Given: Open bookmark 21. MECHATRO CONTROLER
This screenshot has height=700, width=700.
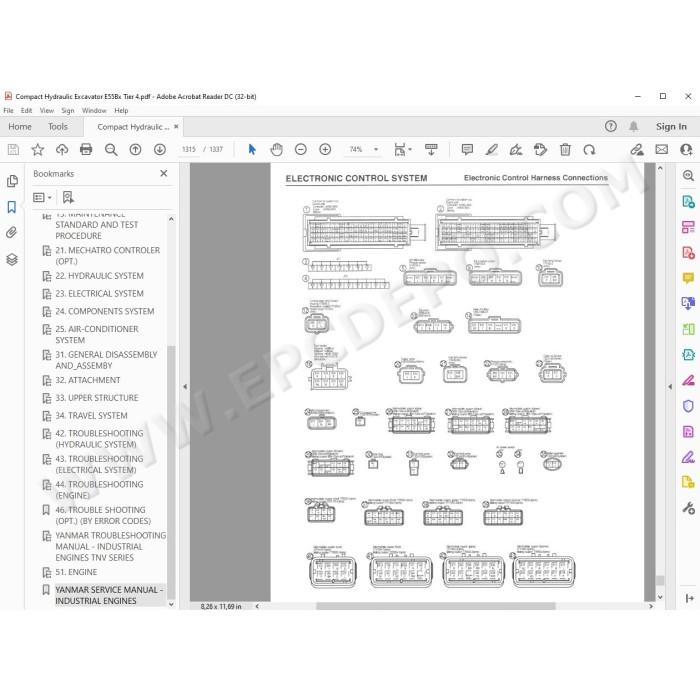Looking at the screenshot, I should (108, 256).
